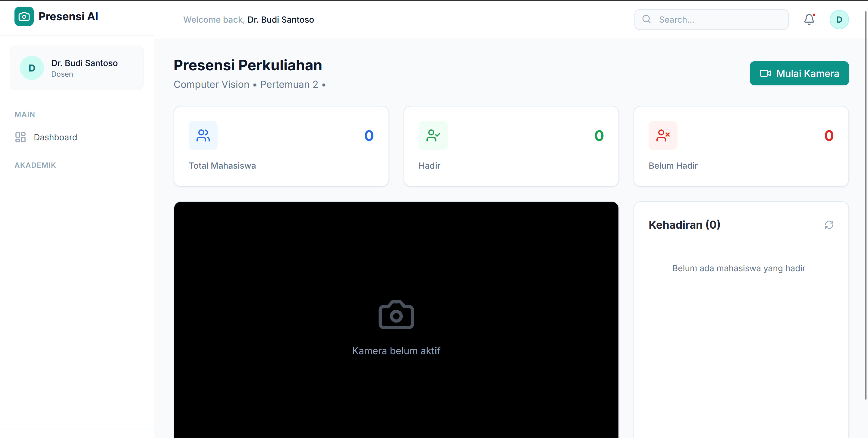Image resolution: width=868 pixels, height=438 pixels.
Task: Expand the AKADEMIK section
Action: (35, 165)
